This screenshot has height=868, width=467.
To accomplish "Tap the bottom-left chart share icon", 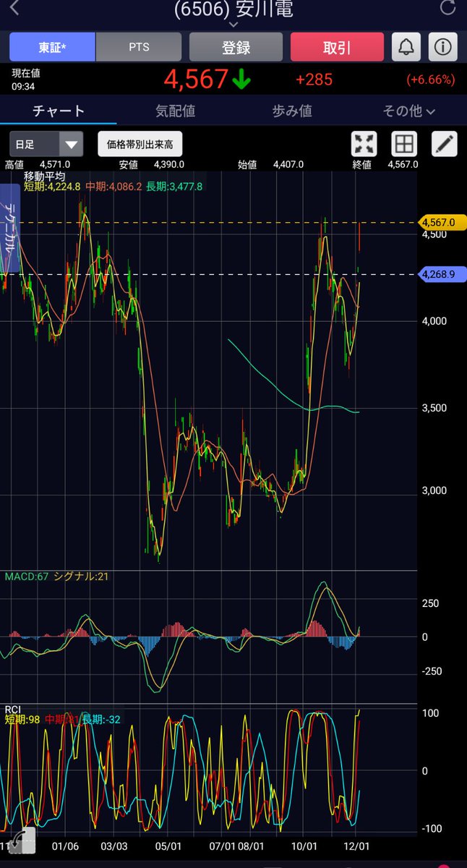I will pyautogui.click(x=20, y=841).
